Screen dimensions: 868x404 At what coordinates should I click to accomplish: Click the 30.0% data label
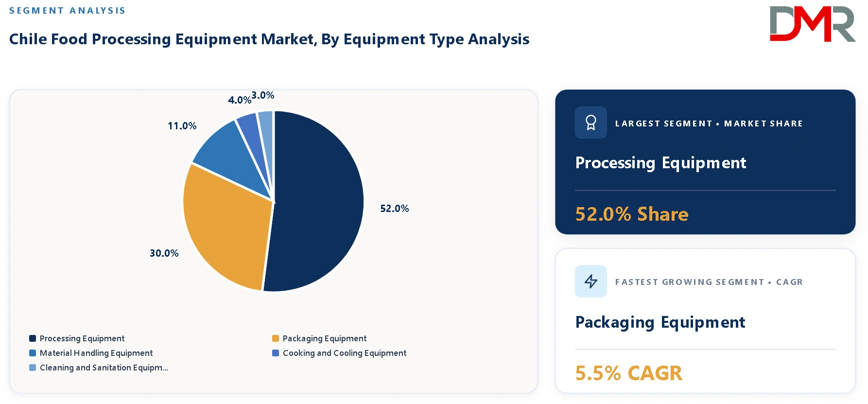(x=164, y=253)
